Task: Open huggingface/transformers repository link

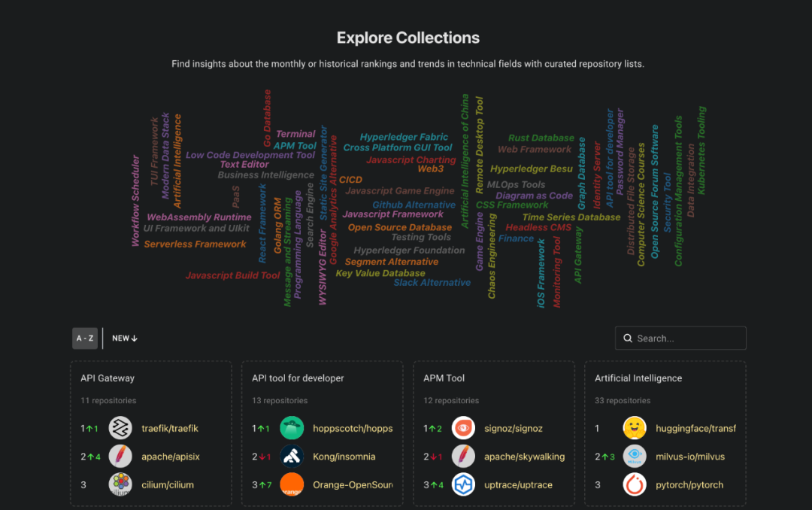Action: pos(695,429)
